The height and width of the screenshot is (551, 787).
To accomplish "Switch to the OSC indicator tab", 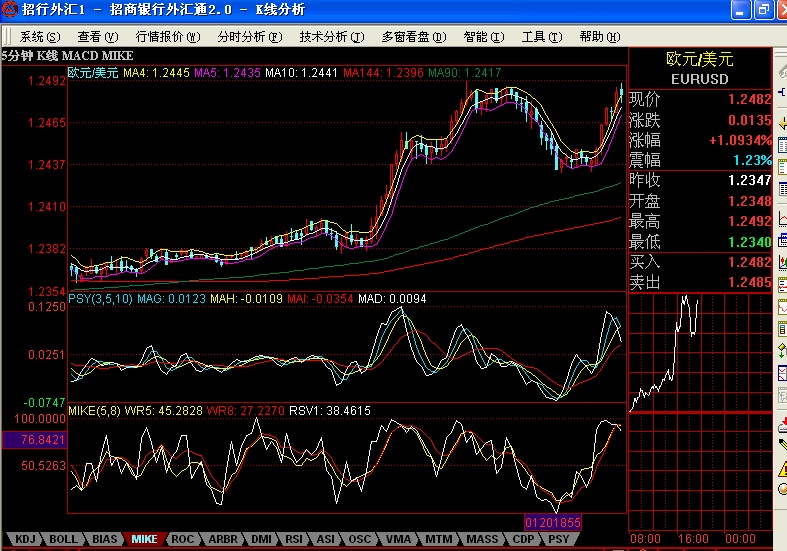I will coord(359,539).
